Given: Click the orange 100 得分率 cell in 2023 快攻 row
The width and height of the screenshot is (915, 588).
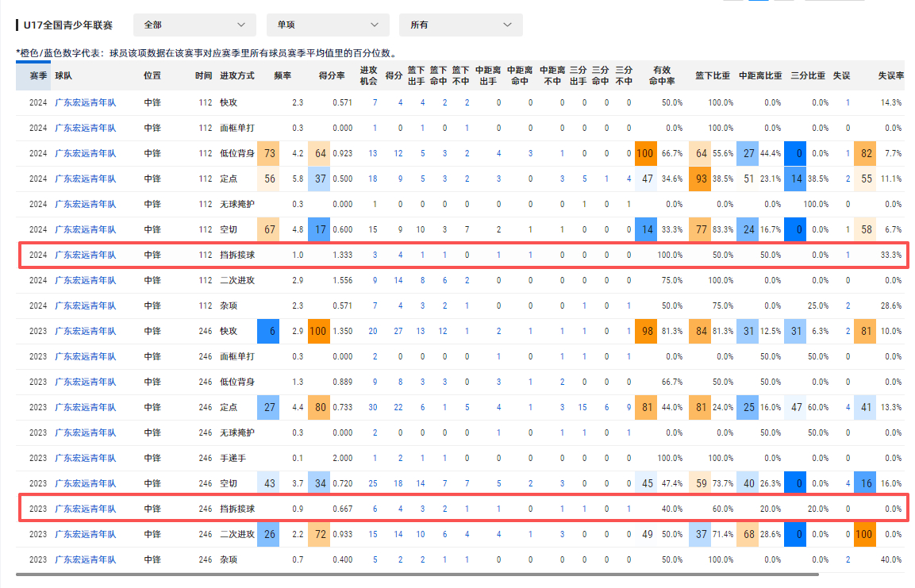Looking at the screenshot, I should (319, 331).
